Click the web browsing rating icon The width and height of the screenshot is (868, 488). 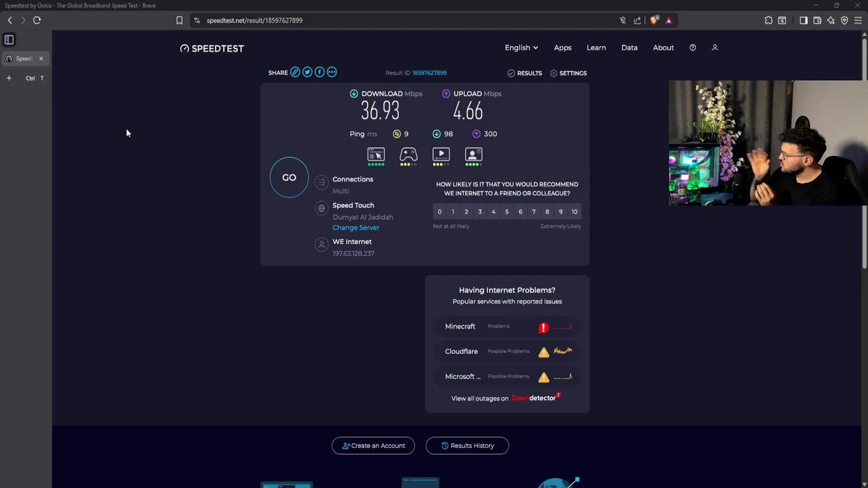point(376,156)
